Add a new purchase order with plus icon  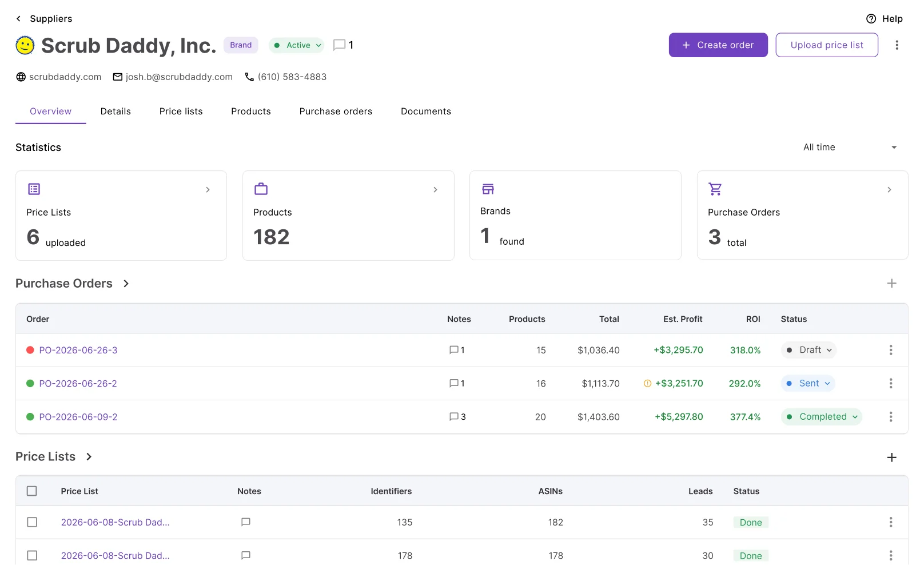point(891,284)
